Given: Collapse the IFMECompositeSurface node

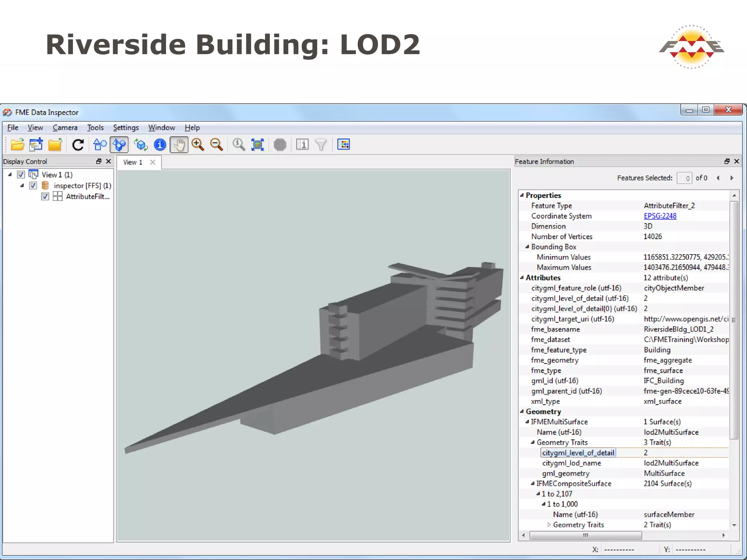Looking at the screenshot, I should pyautogui.click(x=533, y=483).
